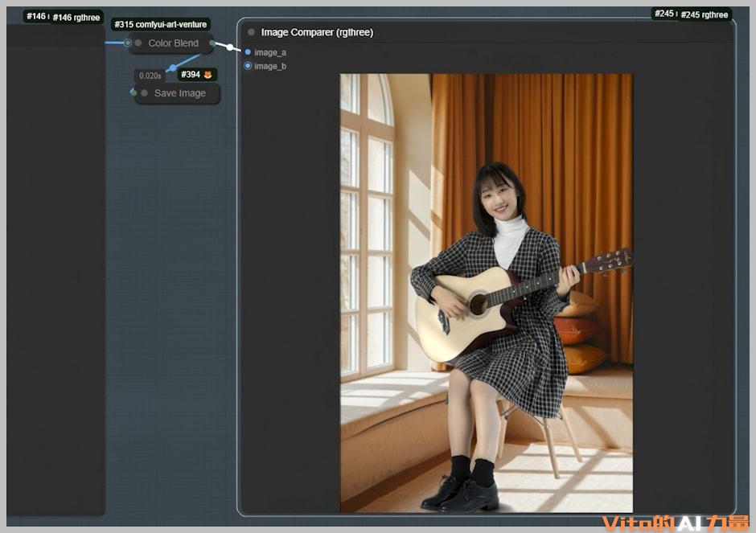756x533 pixels.
Task: Click the #245 rgthree badge
Action: click(705, 15)
